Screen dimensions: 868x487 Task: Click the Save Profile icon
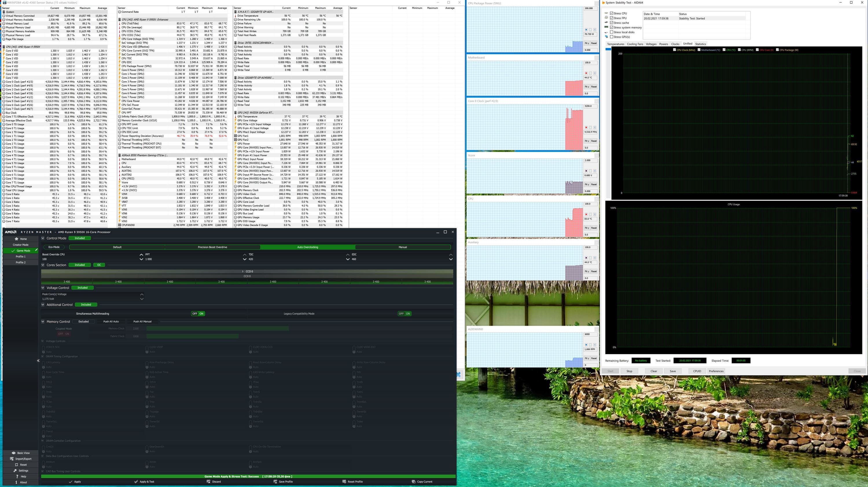pyautogui.click(x=275, y=481)
